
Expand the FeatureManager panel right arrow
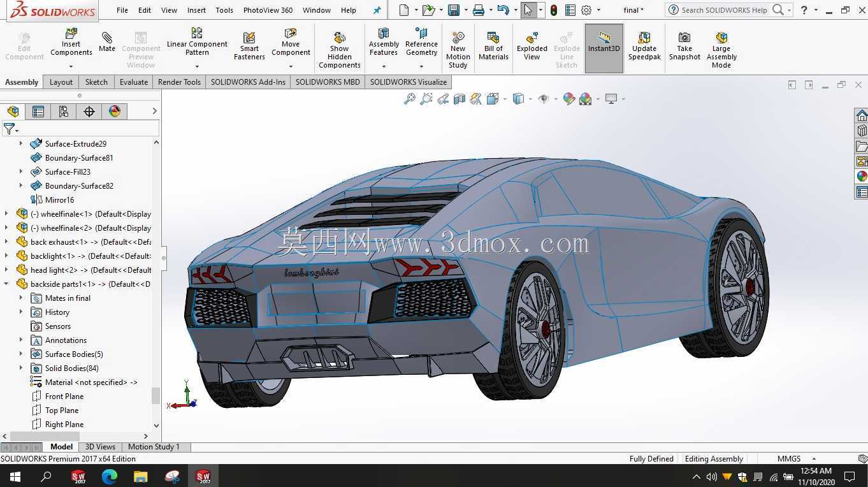point(154,111)
